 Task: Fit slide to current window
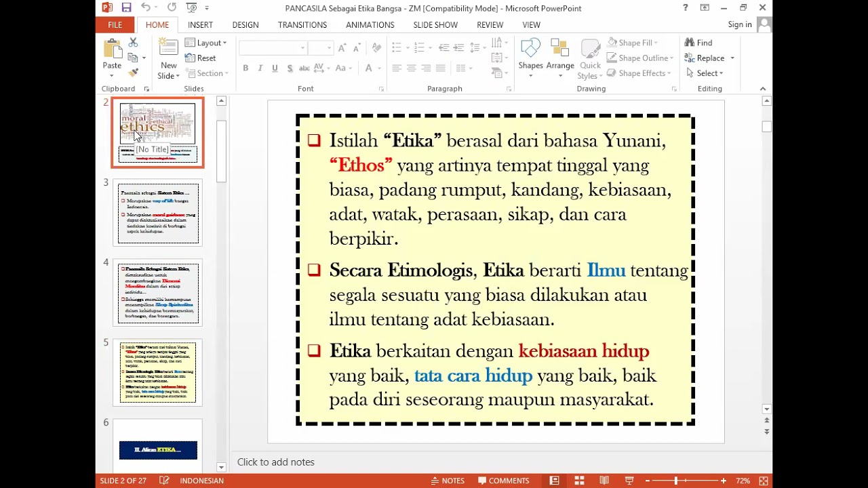pyautogui.click(x=764, y=481)
